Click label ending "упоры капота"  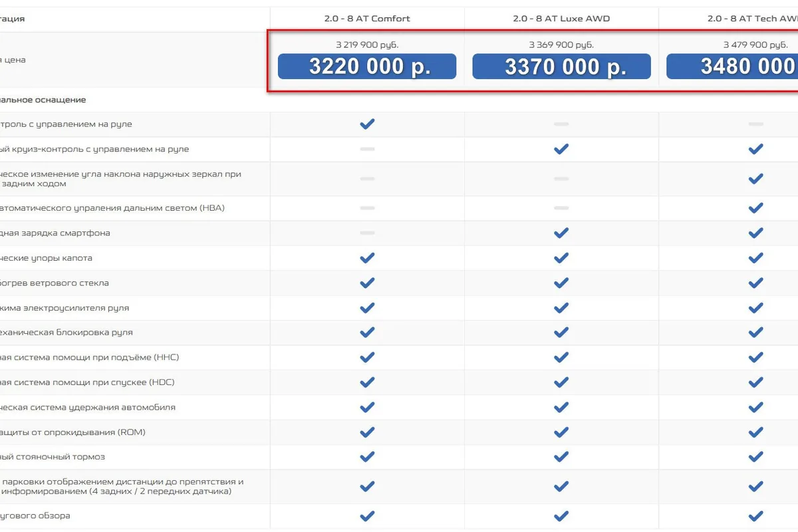(47, 258)
